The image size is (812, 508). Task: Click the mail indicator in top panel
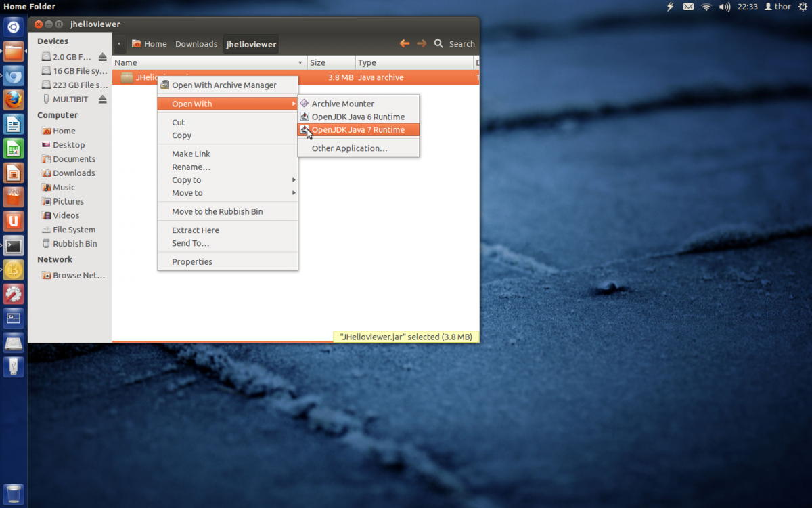click(688, 7)
